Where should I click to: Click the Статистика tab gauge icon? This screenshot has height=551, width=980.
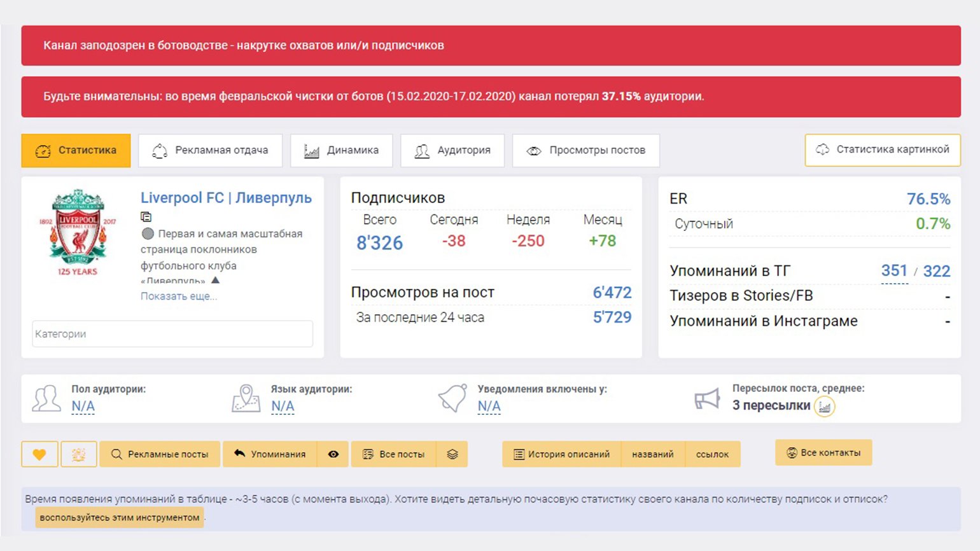pyautogui.click(x=43, y=151)
